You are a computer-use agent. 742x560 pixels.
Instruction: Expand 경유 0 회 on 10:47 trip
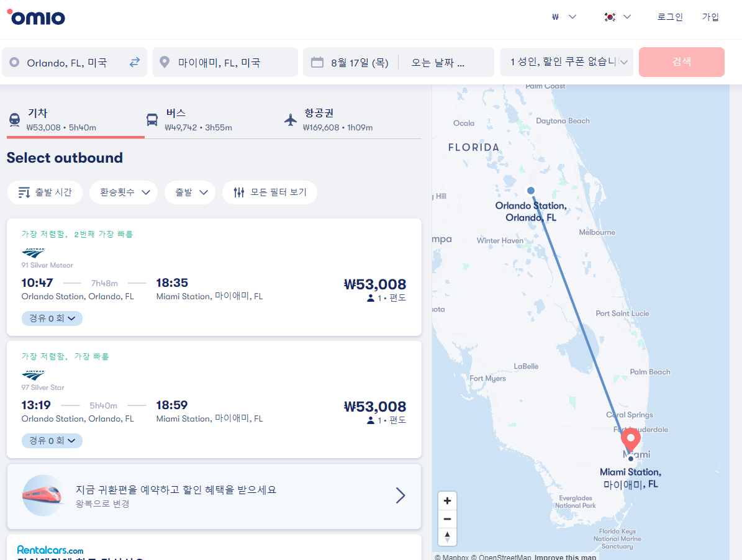click(x=52, y=318)
